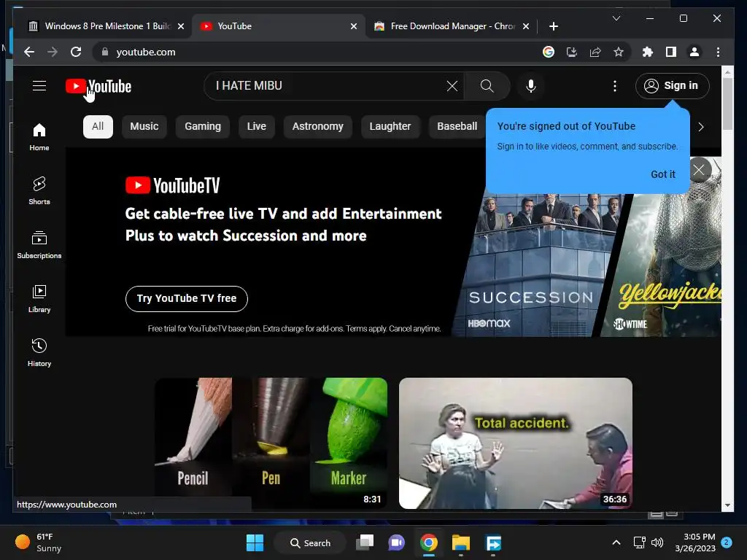The width and height of the screenshot is (747, 560).
Task: Open Chrome extensions puzzle icon
Action: point(648,52)
